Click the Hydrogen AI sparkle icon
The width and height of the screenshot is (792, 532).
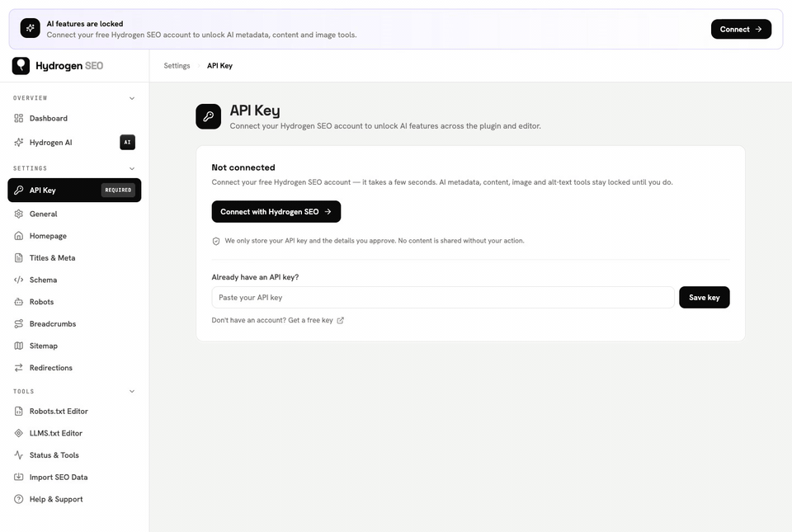click(x=19, y=143)
